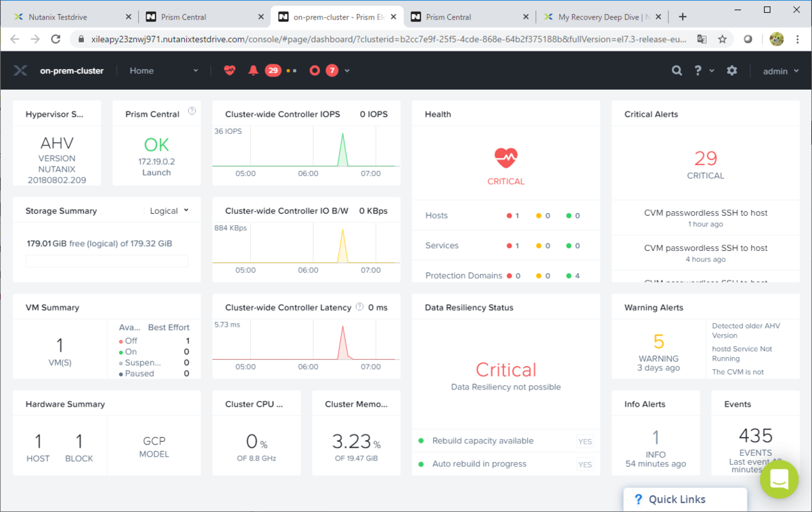This screenshot has width=812, height=512.
Task: Click the storage capacity usage bar
Action: (x=107, y=261)
